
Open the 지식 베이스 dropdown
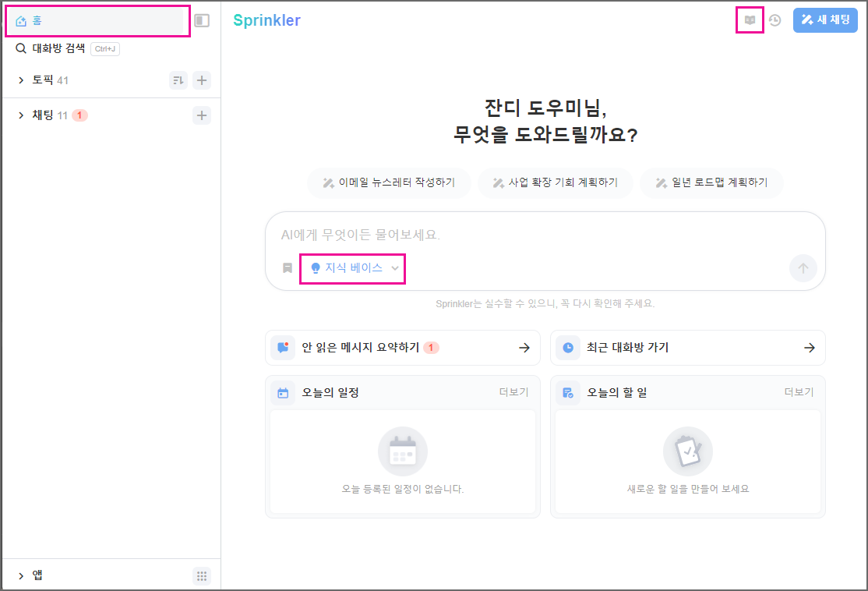coord(353,268)
